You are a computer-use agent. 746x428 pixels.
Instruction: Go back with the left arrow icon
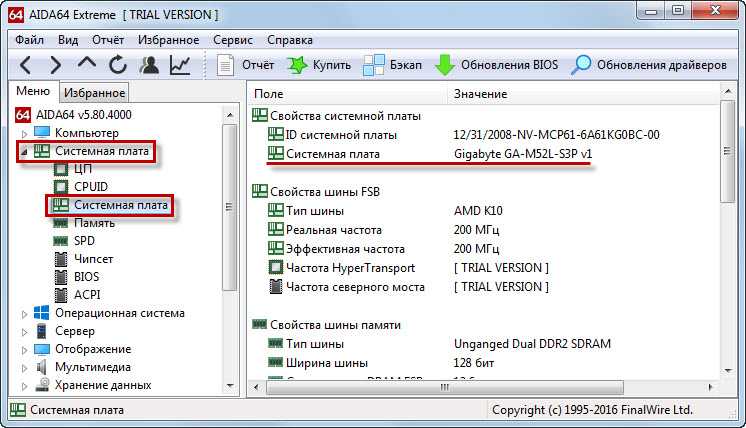(26, 65)
